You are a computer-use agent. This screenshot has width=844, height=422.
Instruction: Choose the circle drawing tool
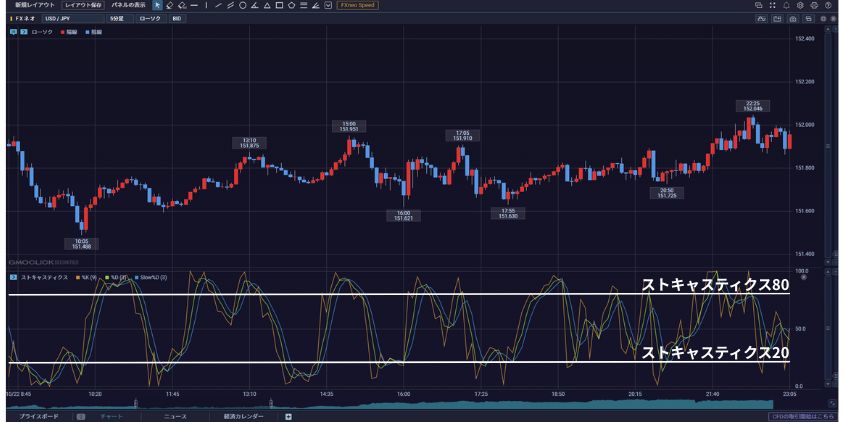[242, 6]
